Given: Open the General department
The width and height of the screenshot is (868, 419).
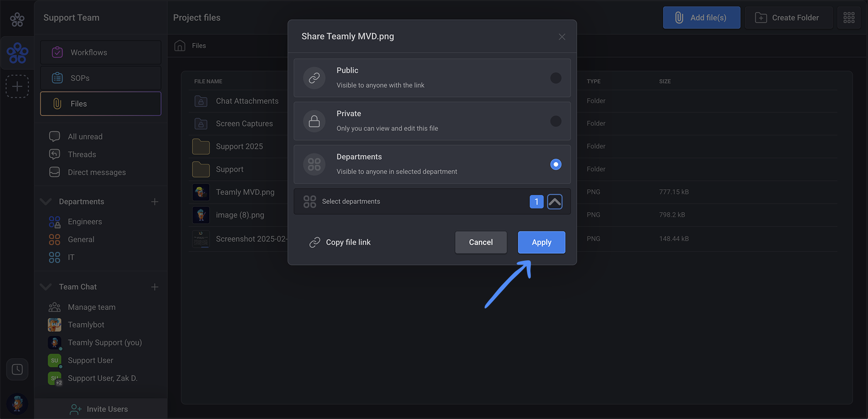Looking at the screenshot, I should (81, 239).
